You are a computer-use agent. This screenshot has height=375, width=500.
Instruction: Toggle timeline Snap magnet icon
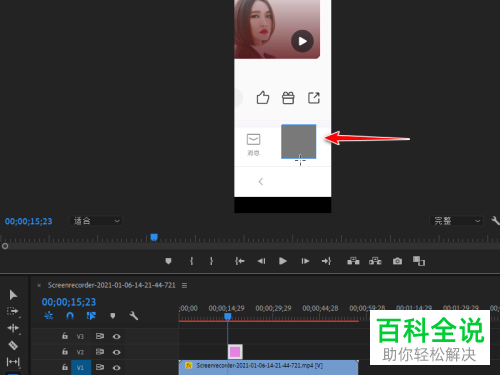coord(70,316)
